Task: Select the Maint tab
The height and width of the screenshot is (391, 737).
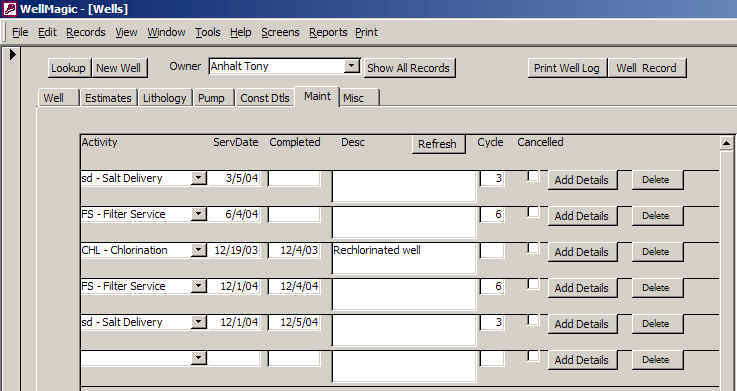Action: (317, 97)
